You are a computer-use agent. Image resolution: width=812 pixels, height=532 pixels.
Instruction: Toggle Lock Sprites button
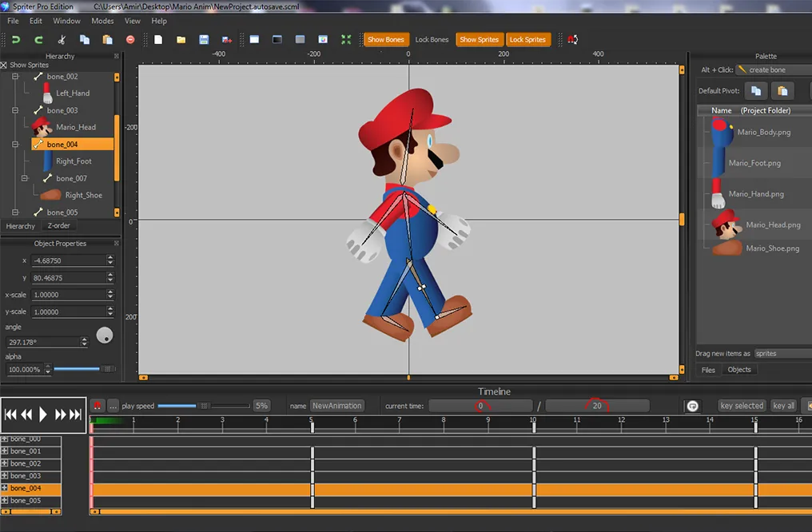(527, 40)
